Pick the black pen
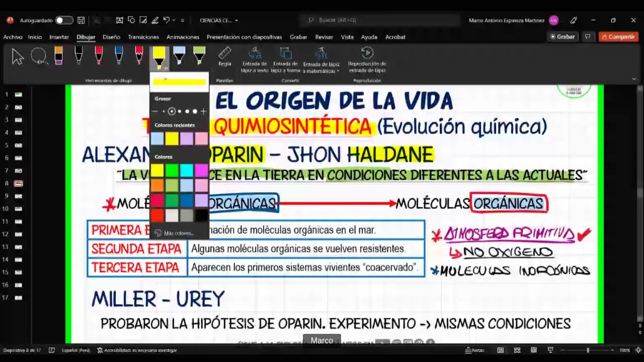The image size is (644, 362). (x=78, y=56)
